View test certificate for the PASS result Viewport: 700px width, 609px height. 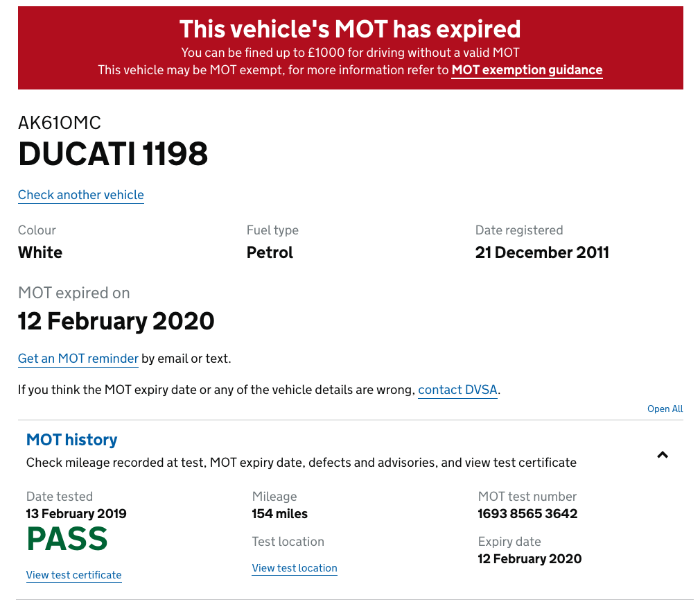74,575
